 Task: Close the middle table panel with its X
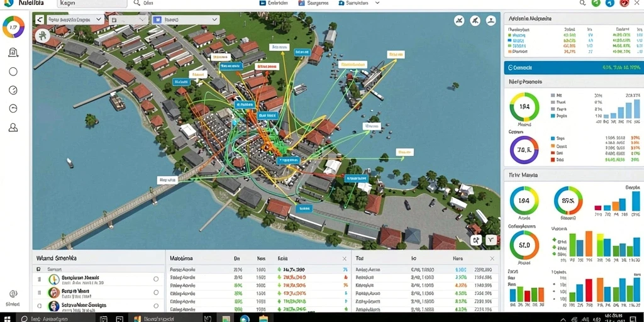[x=345, y=258]
